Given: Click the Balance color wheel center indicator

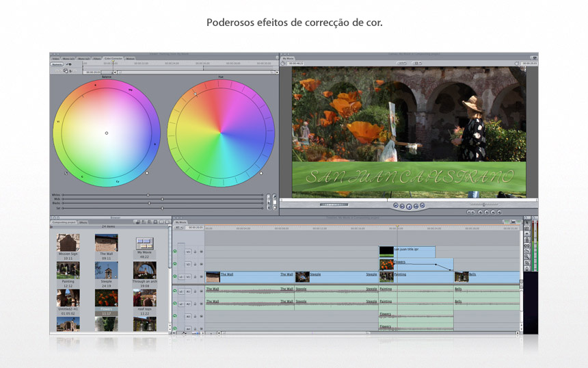Looking at the screenshot, I should 107,133.
